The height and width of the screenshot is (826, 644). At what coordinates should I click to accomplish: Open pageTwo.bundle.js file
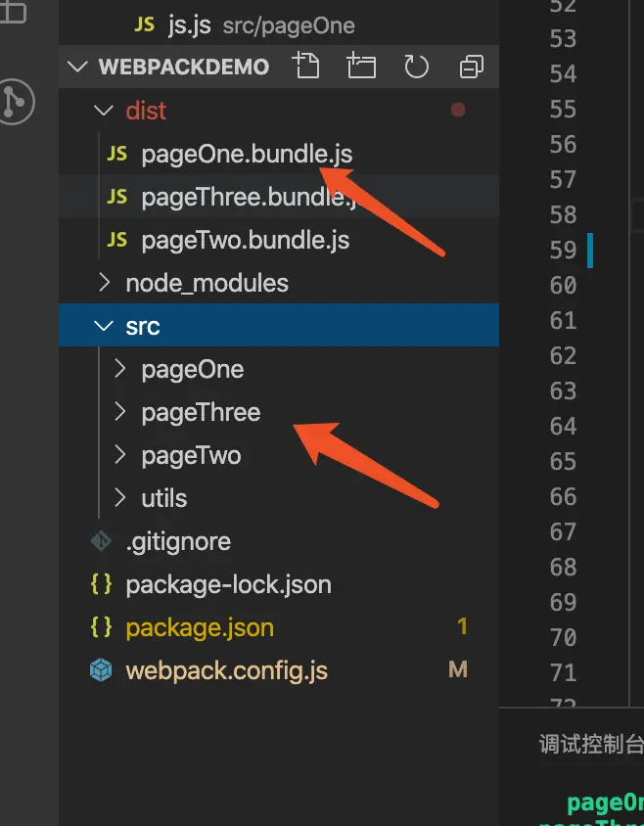click(245, 240)
